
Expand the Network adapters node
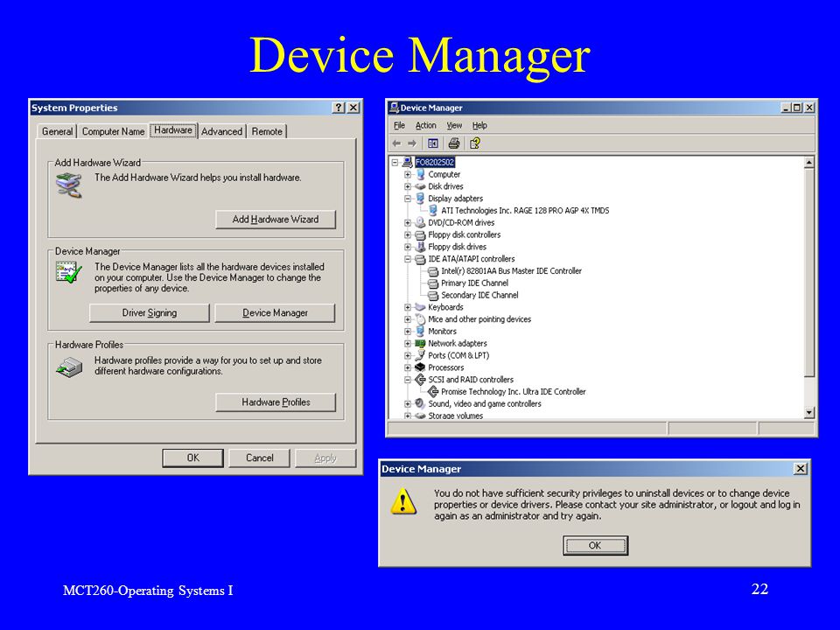pos(408,343)
